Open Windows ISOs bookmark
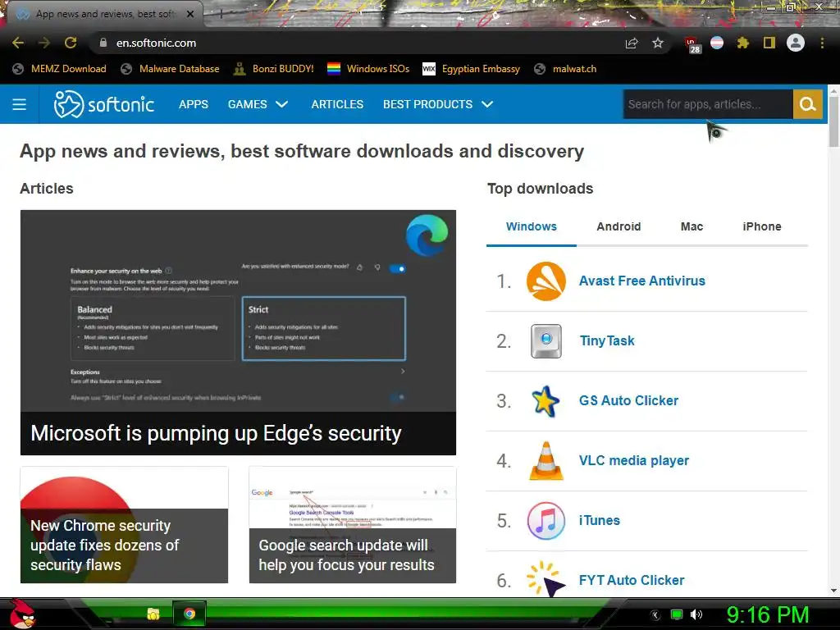Screen dimensions: 840x630 [x=368, y=69]
